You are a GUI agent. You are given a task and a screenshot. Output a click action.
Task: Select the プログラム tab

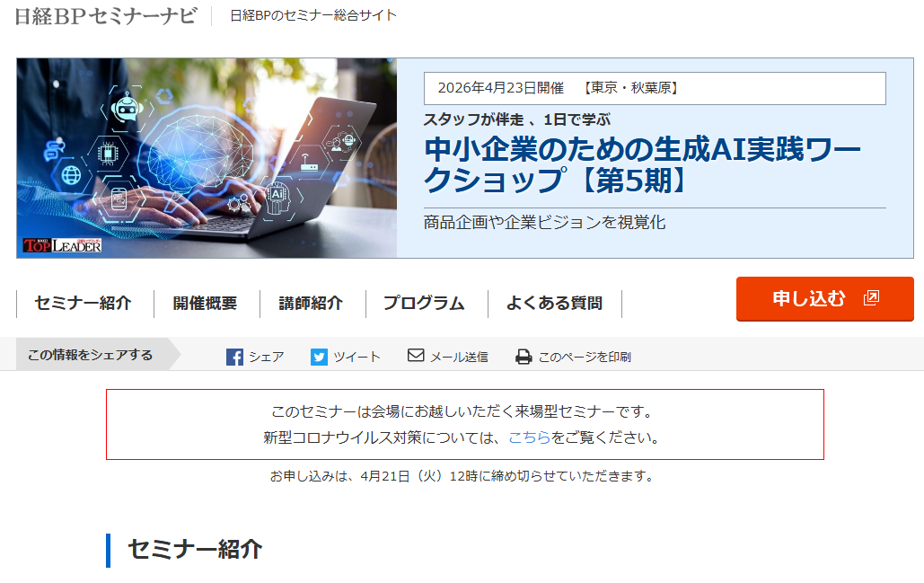point(424,303)
